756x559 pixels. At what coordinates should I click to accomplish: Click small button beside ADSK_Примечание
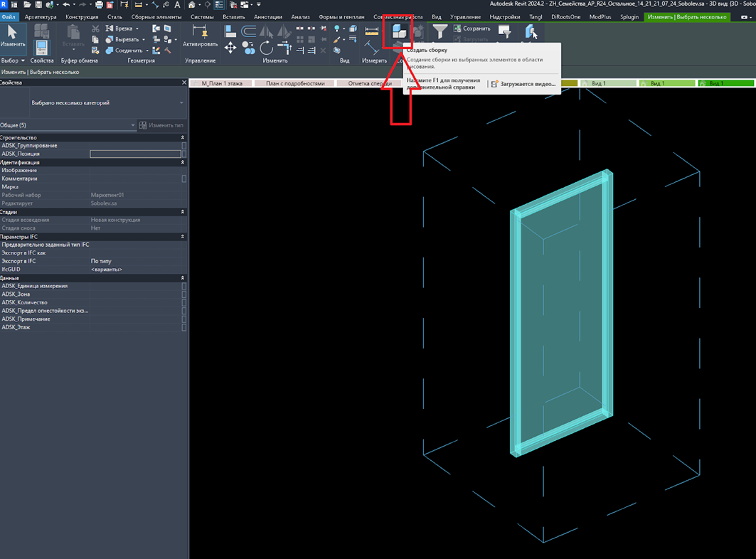coord(183,319)
